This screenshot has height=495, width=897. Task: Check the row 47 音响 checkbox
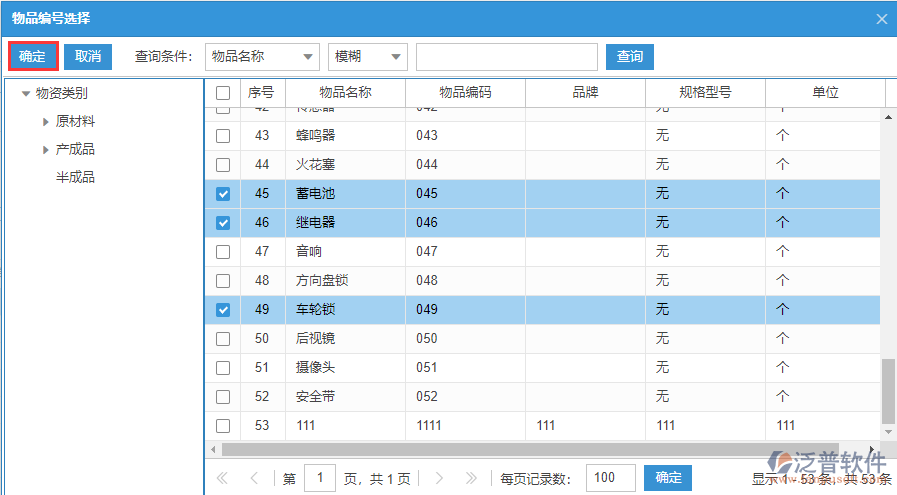(223, 252)
